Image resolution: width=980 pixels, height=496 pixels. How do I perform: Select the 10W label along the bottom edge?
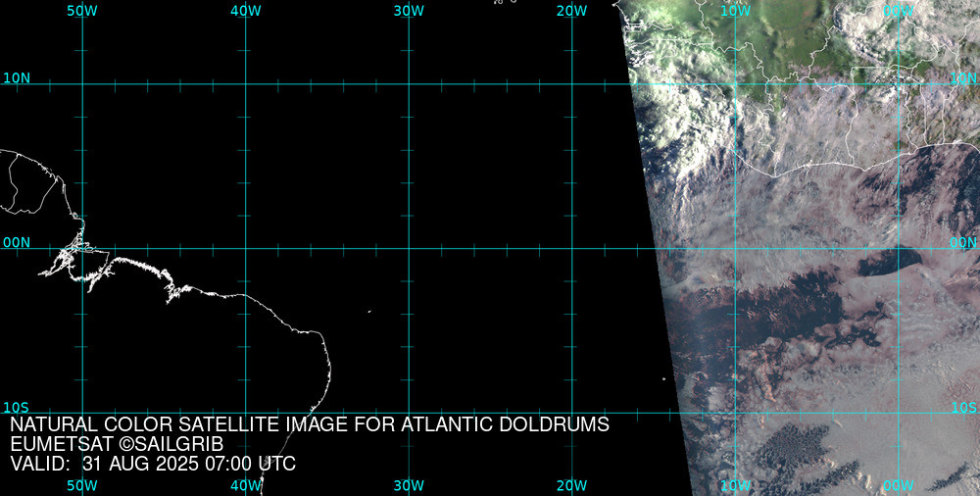point(736,486)
